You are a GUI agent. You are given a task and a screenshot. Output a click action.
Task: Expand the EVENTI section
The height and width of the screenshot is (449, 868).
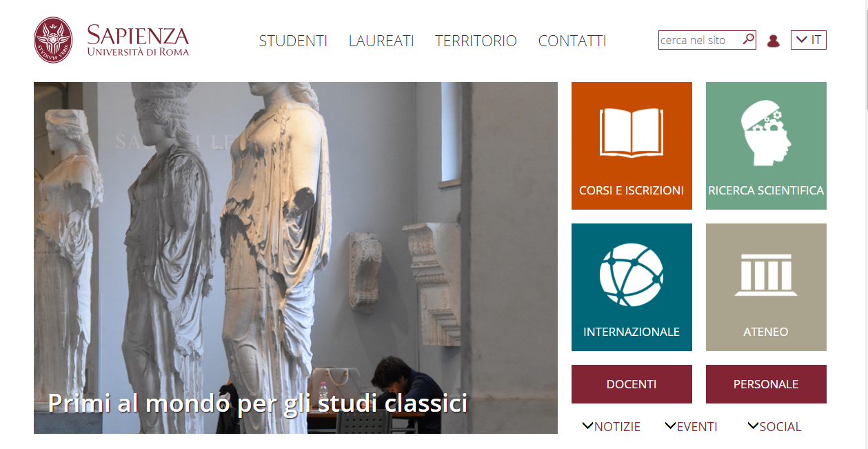[692, 427]
